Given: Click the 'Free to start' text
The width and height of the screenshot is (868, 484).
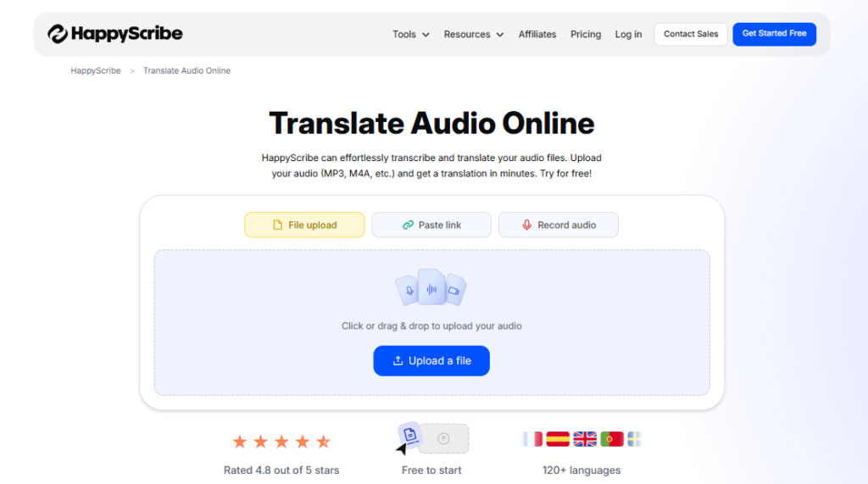Looking at the screenshot, I should pyautogui.click(x=431, y=470).
